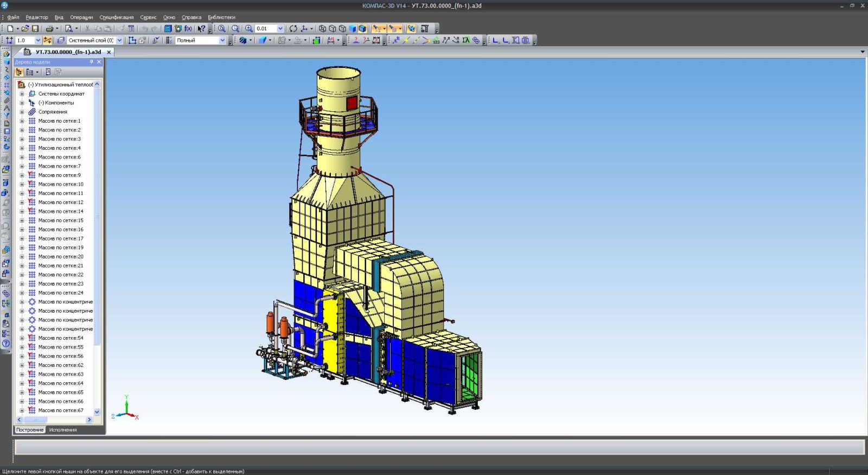Viewport: 868px width, 475px height.
Task: Select the Mates paperclip tool in sidebar
Action: (x=7, y=100)
